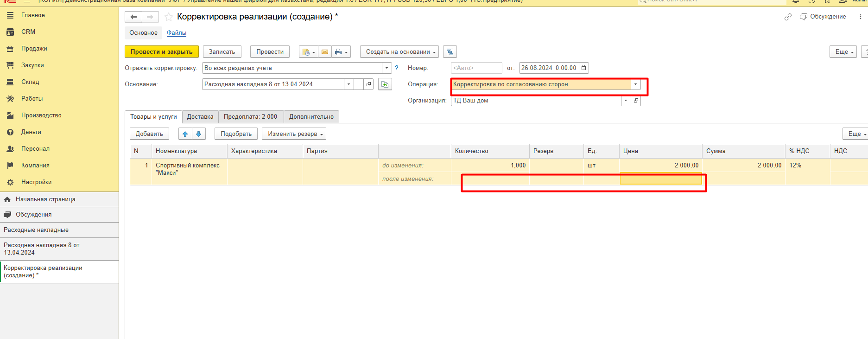
Task: Open the Продажи section in sidebar
Action: [x=34, y=49]
